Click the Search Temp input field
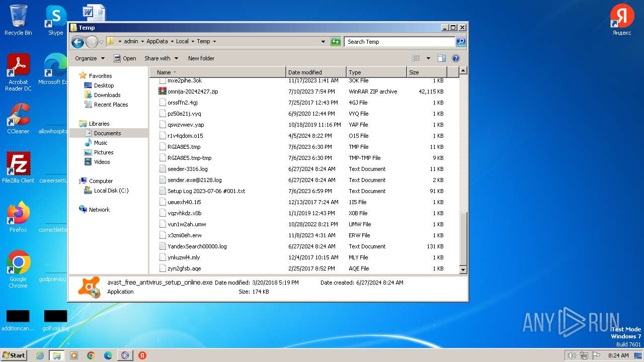This screenshot has height=362, width=644. 400,42
